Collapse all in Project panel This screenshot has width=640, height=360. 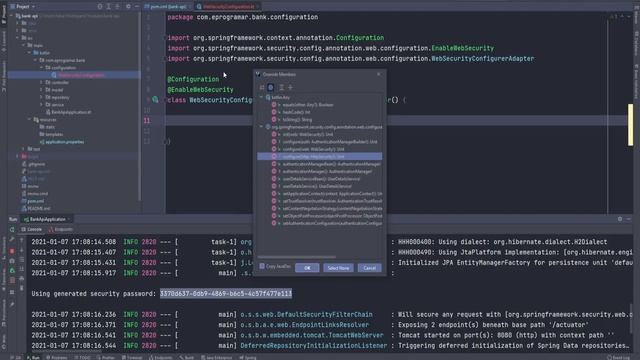coord(118,7)
